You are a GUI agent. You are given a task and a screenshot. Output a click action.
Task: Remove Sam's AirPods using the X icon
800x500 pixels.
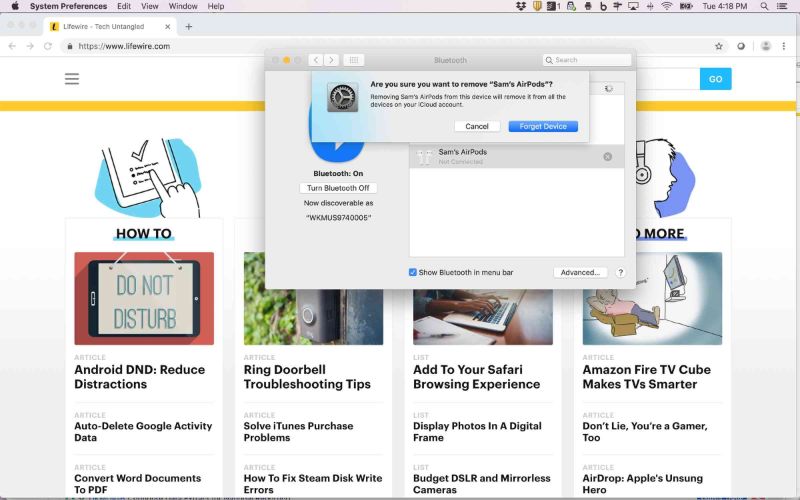tap(607, 156)
